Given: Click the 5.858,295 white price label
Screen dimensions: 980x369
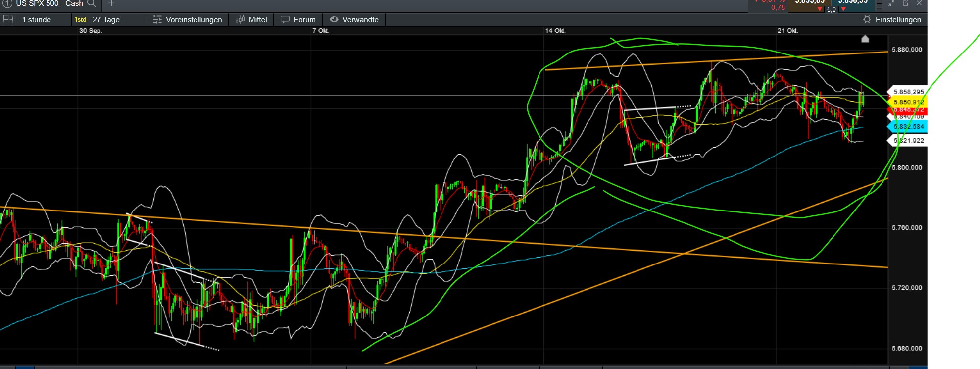Looking at the screenshot, I should (908, 92).
